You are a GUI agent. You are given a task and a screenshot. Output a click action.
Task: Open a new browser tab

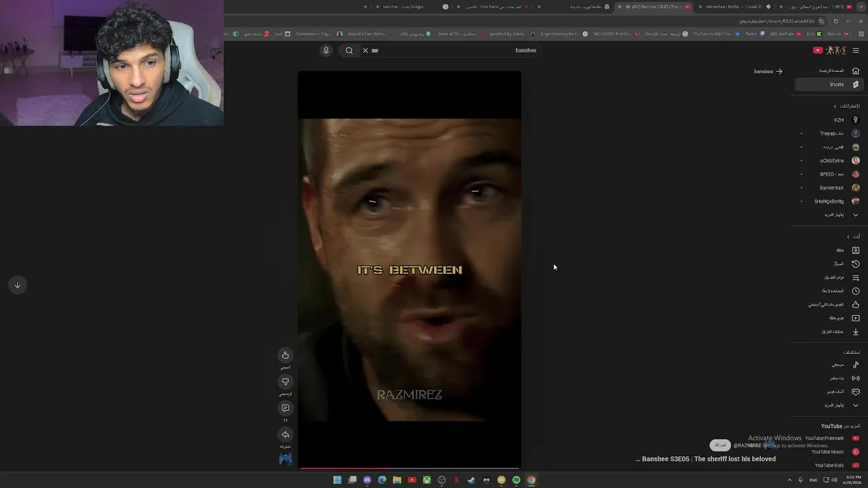pyautogui.click(x=366, y=7)
